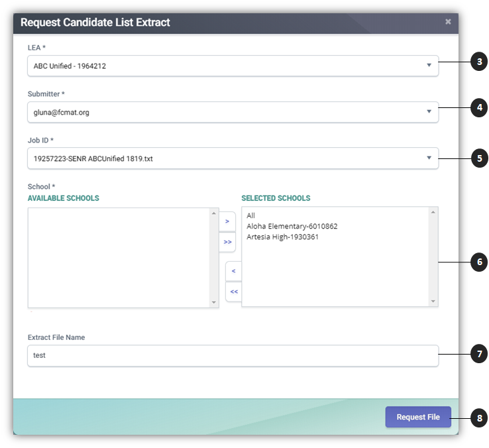
Task: Select Aloha Elementary-6010862 in selected schools
Action: click(x=292, y=226)
